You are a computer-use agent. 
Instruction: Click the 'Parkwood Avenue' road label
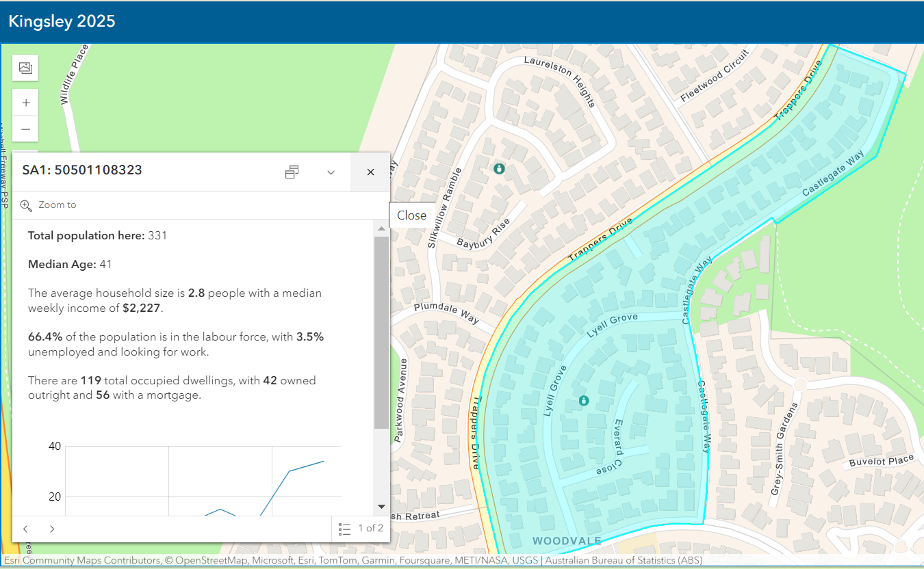(400, 400)
